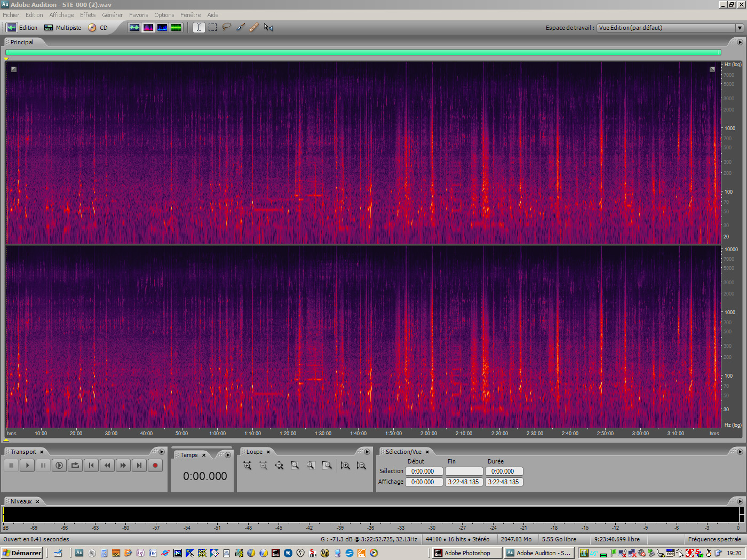Select the lasso selection tool
The width and height of the screenshot is (747, 560).
[x=226, y=27]
